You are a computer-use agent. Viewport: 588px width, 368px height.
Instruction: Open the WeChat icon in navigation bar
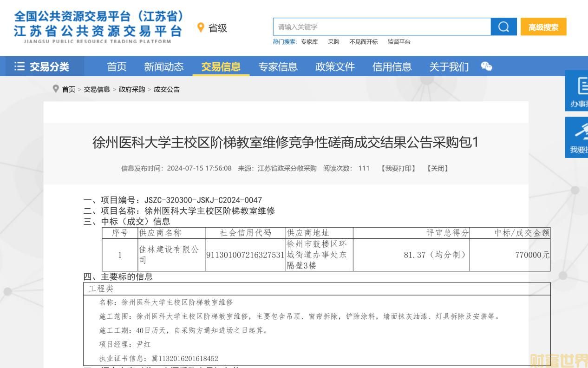coord(486,66)
